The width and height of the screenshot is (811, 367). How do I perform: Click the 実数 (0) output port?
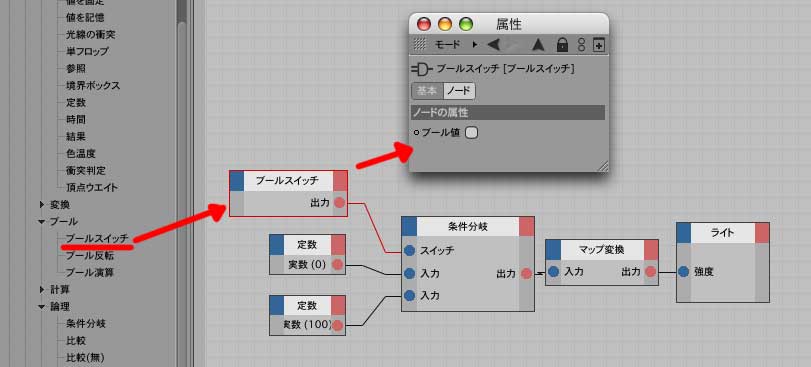coord(337,265)
